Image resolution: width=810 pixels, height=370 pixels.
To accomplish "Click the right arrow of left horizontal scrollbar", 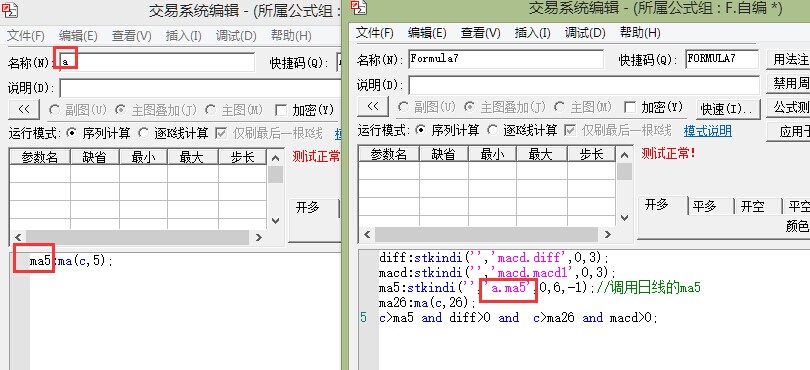I will tap(259, 237).
